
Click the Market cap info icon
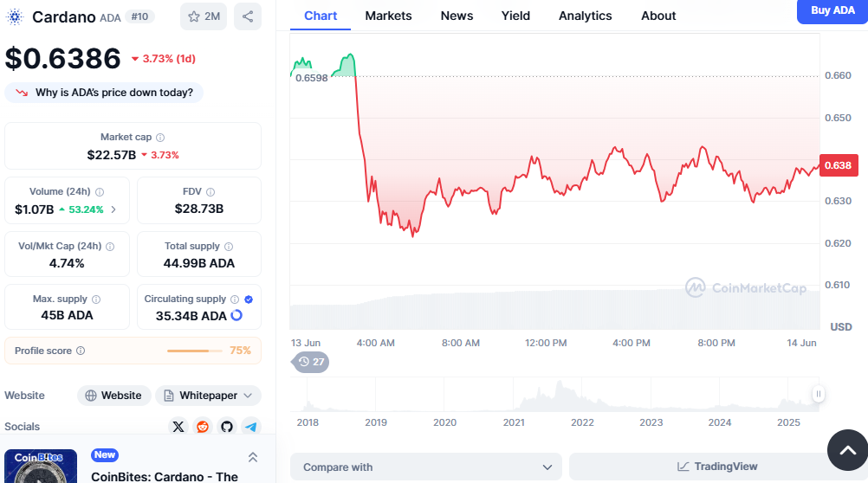[160, 138]
